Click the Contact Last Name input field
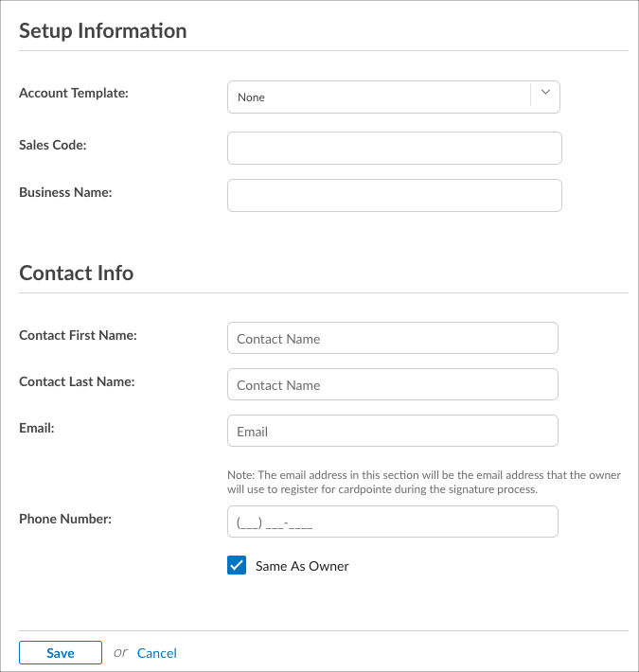The height and width of the screenshot is (672, 639). coord(392,384)
